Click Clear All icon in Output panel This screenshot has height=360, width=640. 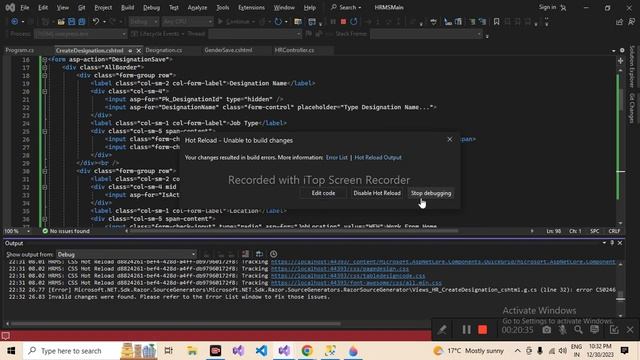pos(245,254)
